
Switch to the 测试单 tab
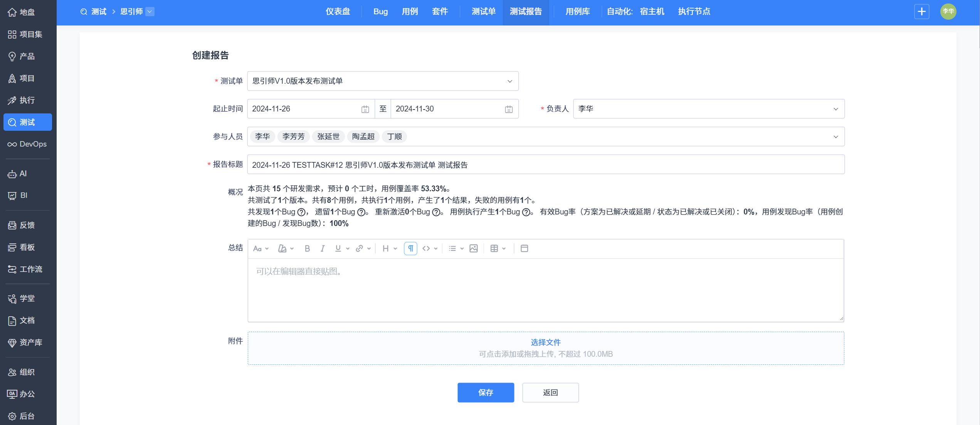(483, 12)
